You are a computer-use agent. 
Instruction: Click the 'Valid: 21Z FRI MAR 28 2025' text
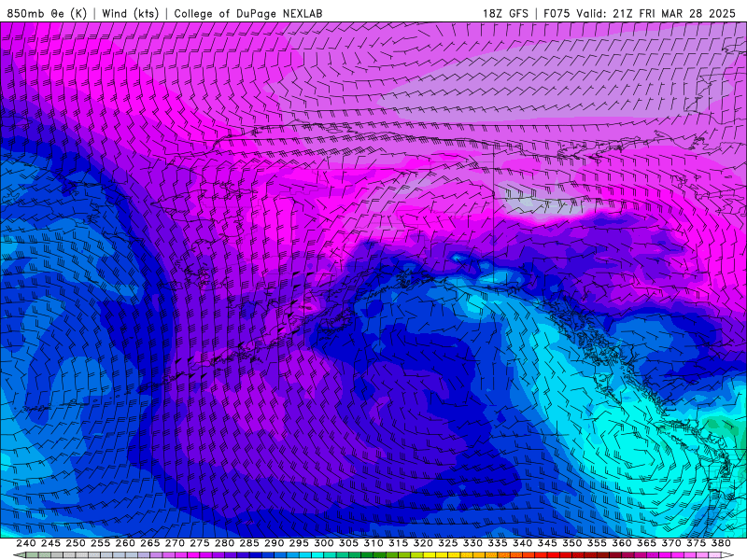pyautogui.click(x=656, y=13)
